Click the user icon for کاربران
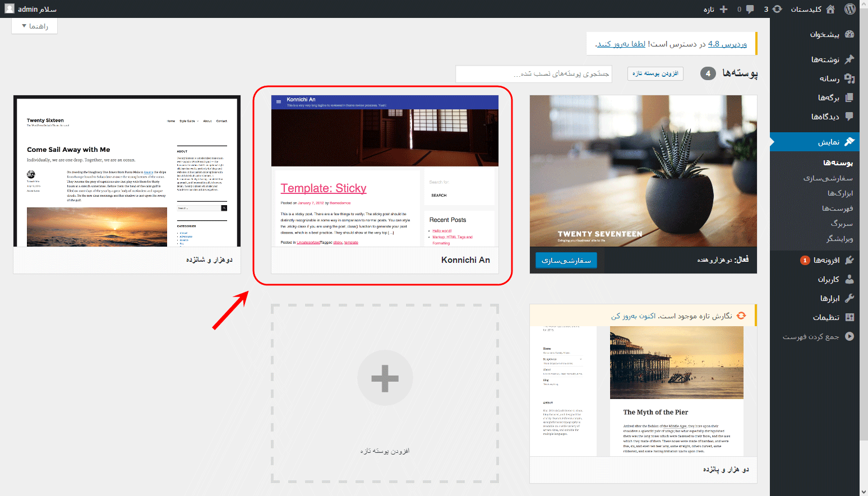 click(x=849, y=279)
